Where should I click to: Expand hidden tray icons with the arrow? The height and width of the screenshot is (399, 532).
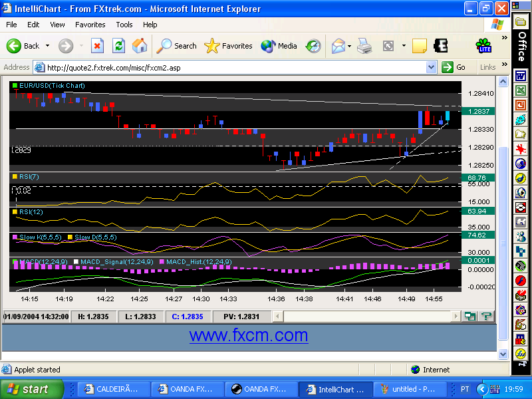coord(481,389)
